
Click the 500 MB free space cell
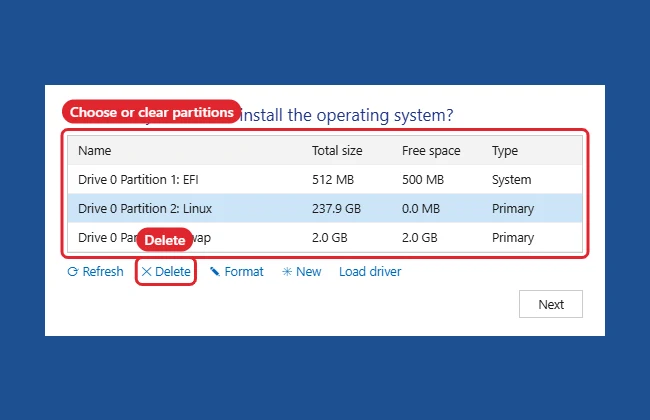click(423, 180)
